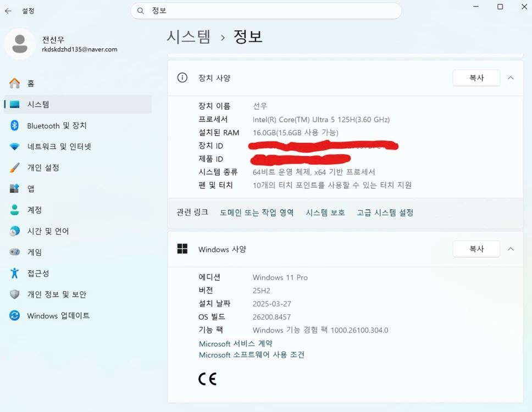Open 접근성 settings page
Image resolution: width=532 pixels, height=412 pixels.
pos(77,273)
